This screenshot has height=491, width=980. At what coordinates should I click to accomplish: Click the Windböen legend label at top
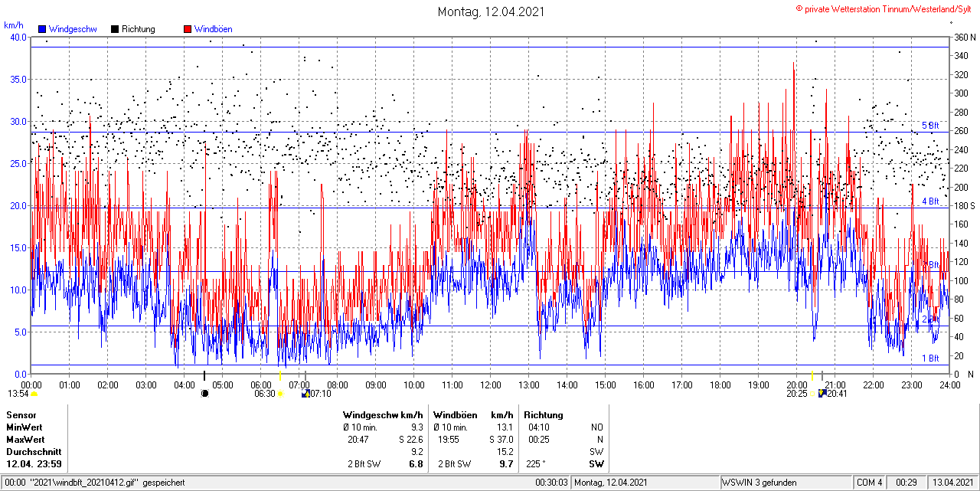(x=214, y=29)
